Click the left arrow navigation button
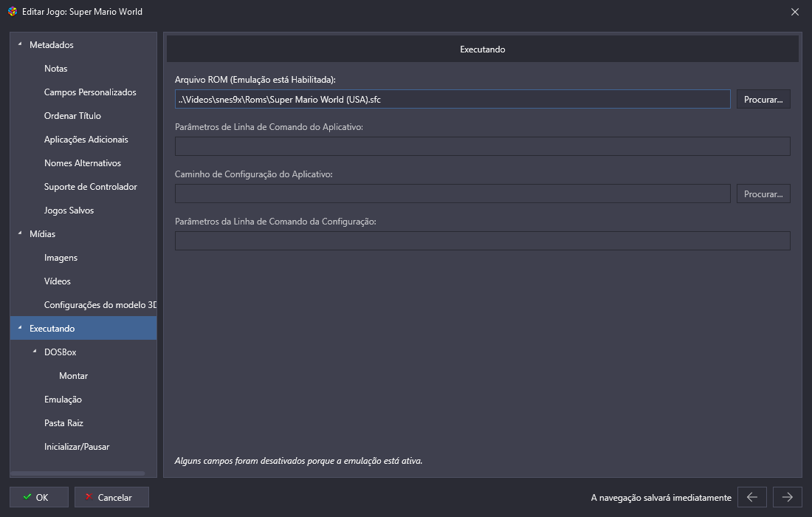The height and width of the screenshot is (517, 812). click(751, 497)
